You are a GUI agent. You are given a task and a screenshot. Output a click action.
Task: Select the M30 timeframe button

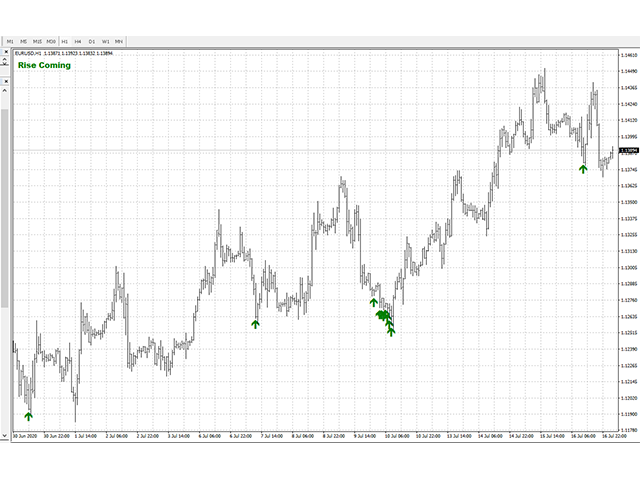(51, 41)
